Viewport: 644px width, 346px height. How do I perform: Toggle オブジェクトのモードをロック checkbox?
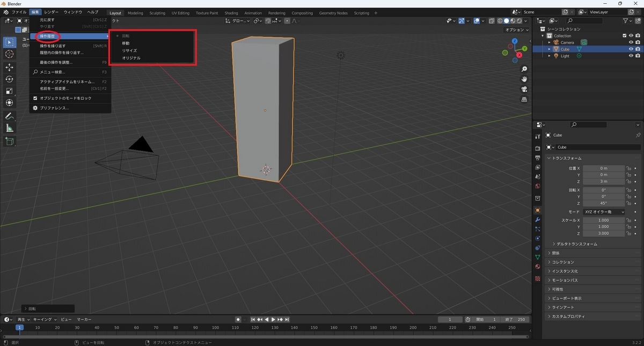point(35,98)
